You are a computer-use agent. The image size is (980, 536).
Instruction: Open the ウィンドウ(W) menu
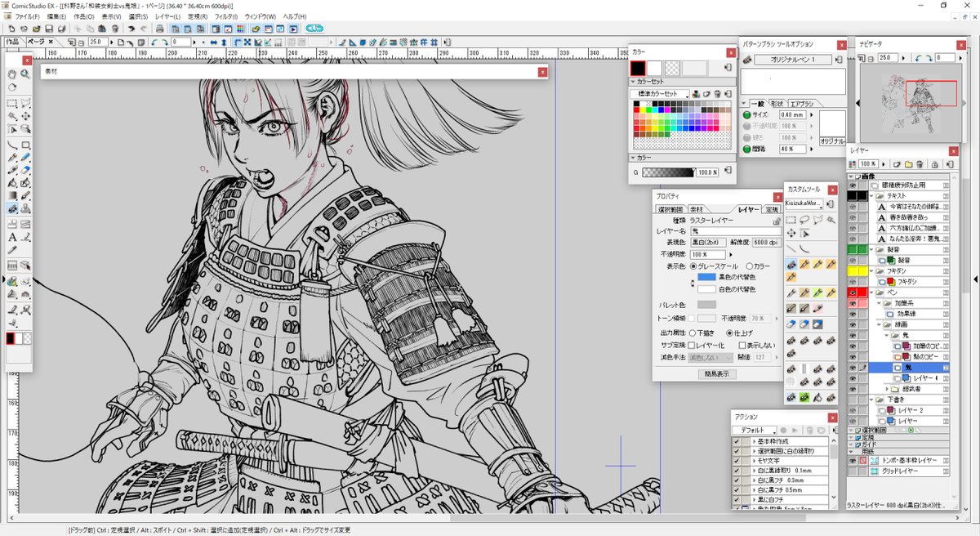point(261,16)
